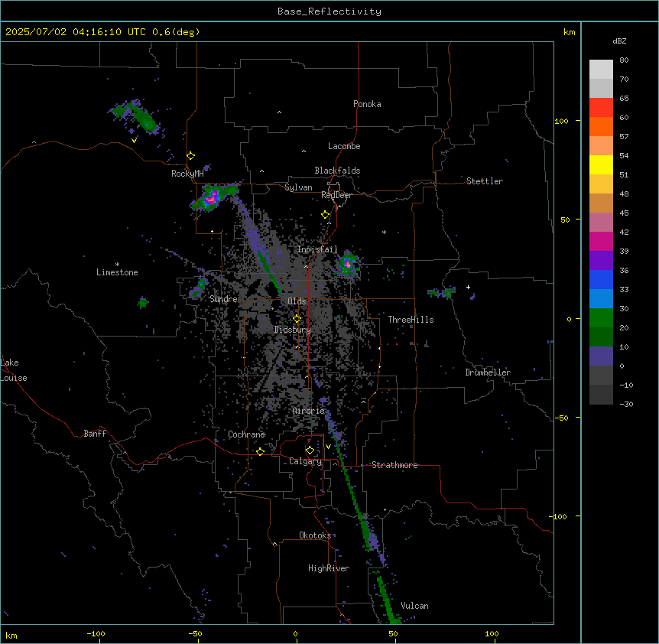
Task: Click the Drumheller label
Action: pyautogui.click(x=488, y=372)
